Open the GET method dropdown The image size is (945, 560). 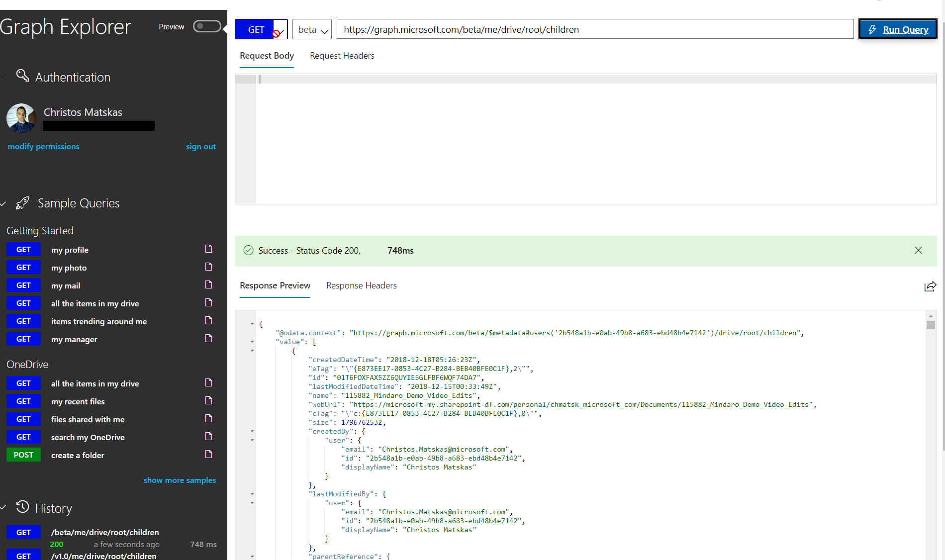(261, 29)
